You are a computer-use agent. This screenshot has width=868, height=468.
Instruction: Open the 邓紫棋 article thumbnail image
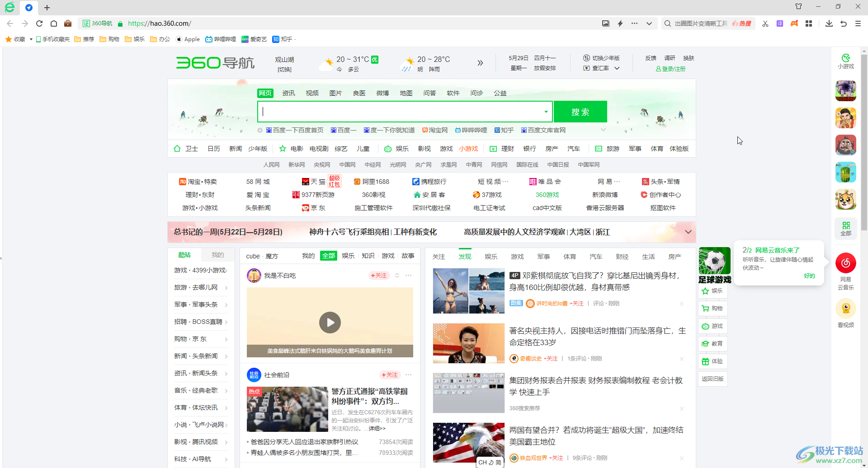pyautogui.click(x=468, y=291)
